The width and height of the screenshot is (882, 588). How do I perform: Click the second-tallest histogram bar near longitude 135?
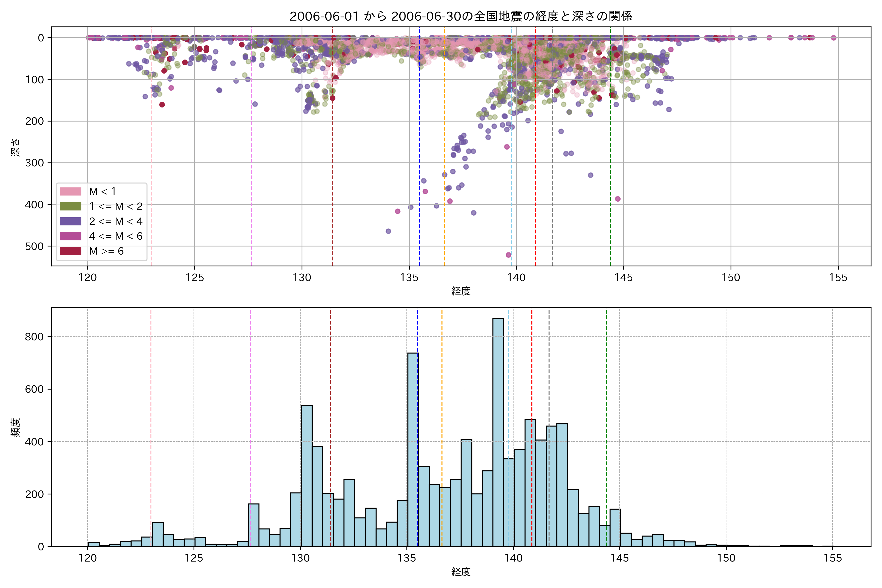tap(413, 450)
